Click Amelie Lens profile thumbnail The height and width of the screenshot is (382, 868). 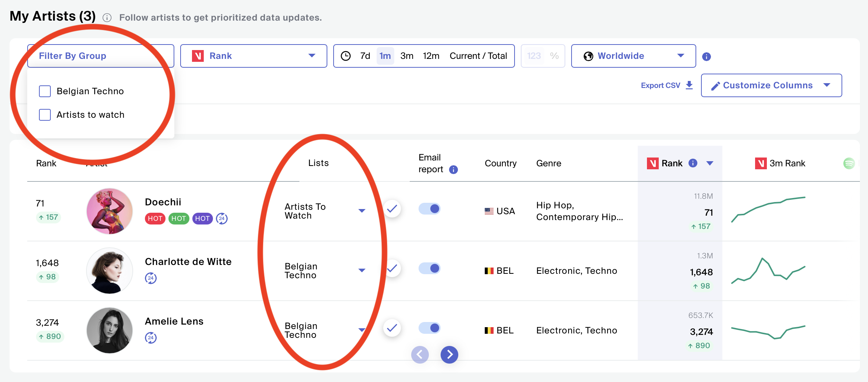click(x=110, y=330)
